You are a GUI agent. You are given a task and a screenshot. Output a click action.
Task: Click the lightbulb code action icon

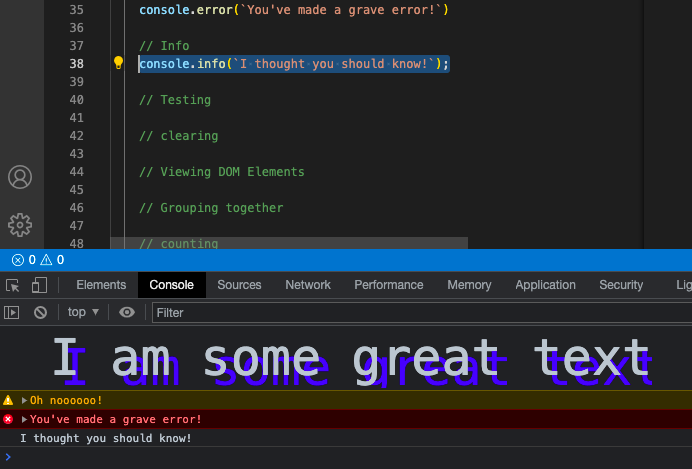click(x=118, y=64)
